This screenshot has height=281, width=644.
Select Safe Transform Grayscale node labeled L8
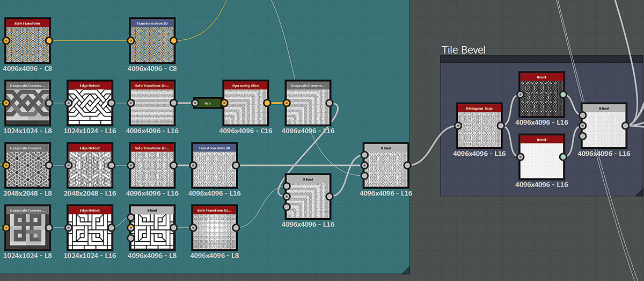pos(215,228)
